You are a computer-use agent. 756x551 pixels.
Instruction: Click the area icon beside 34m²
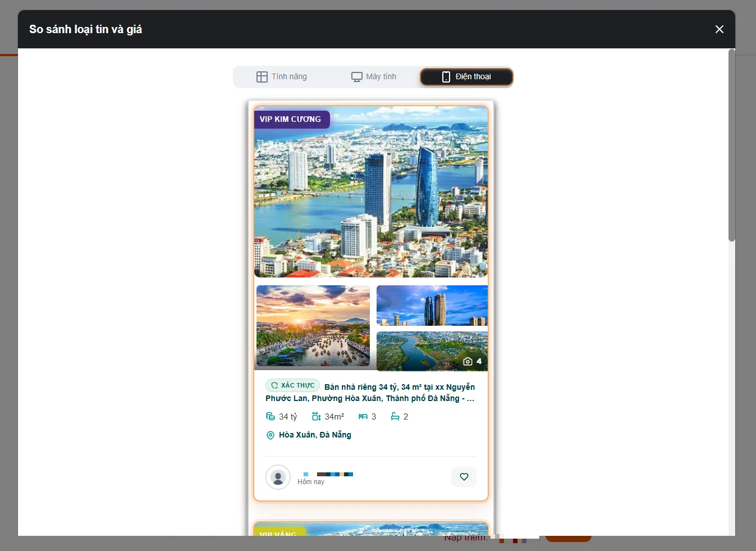click(317, 417)
